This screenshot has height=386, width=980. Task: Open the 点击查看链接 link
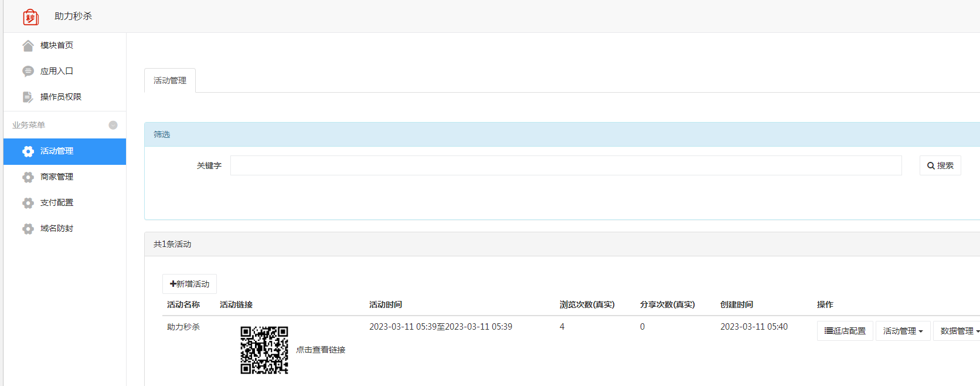[x=321, y=350]
